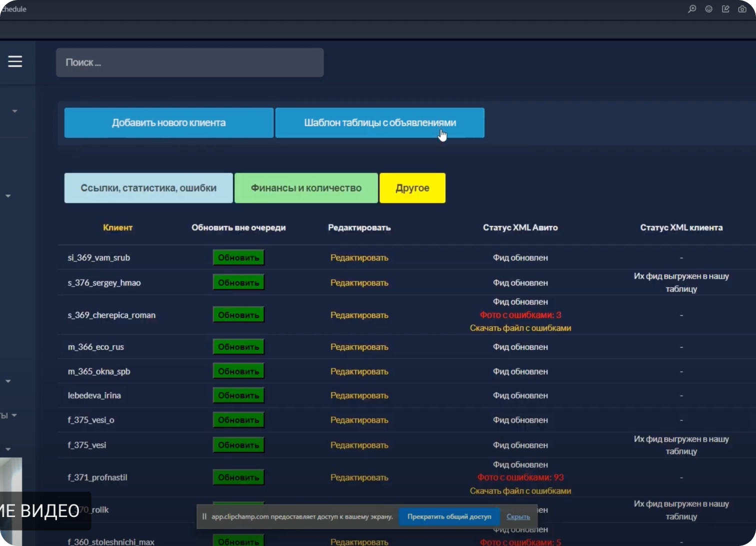Viewport: 756px width, 546px height.
Task: Click the smiley face emoji icon
Action: pyautogui.click(x=708, y=9)
